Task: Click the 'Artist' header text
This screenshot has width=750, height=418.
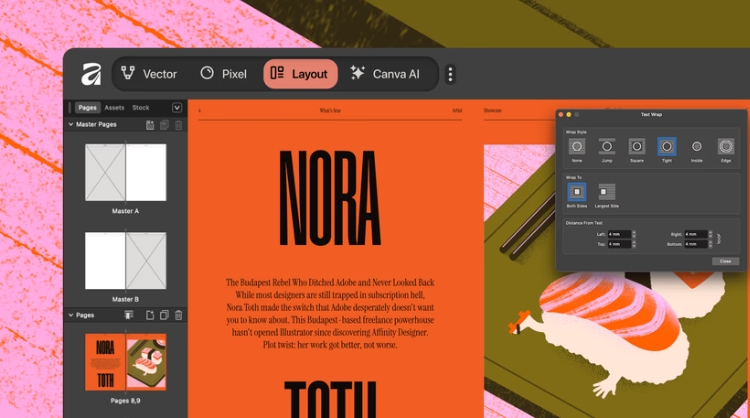Action: click(457, 110)
